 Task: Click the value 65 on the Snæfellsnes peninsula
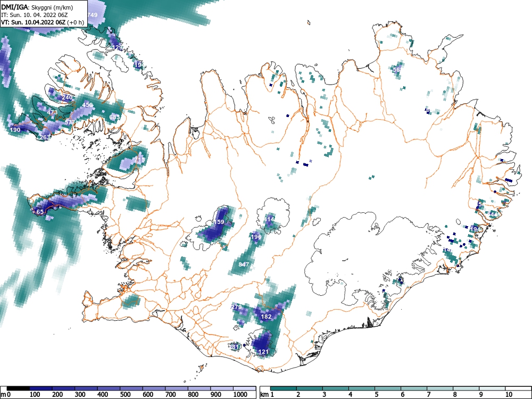(x=40, y=212)
